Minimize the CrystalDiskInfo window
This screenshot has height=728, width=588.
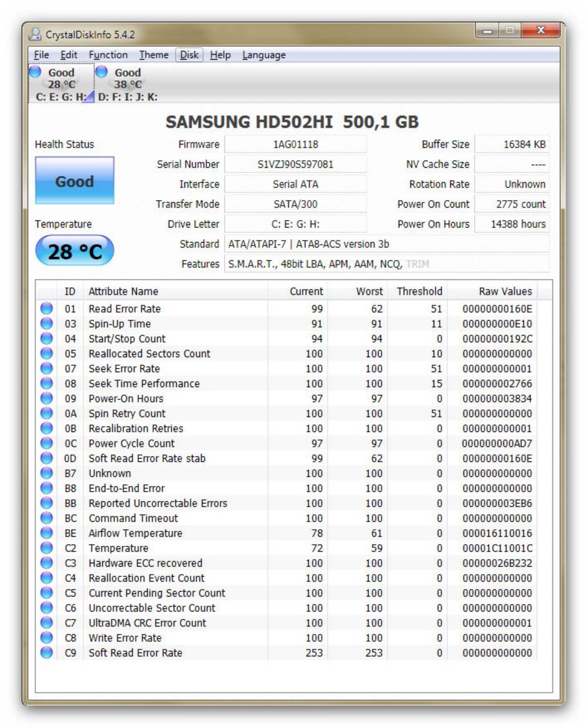487,31
